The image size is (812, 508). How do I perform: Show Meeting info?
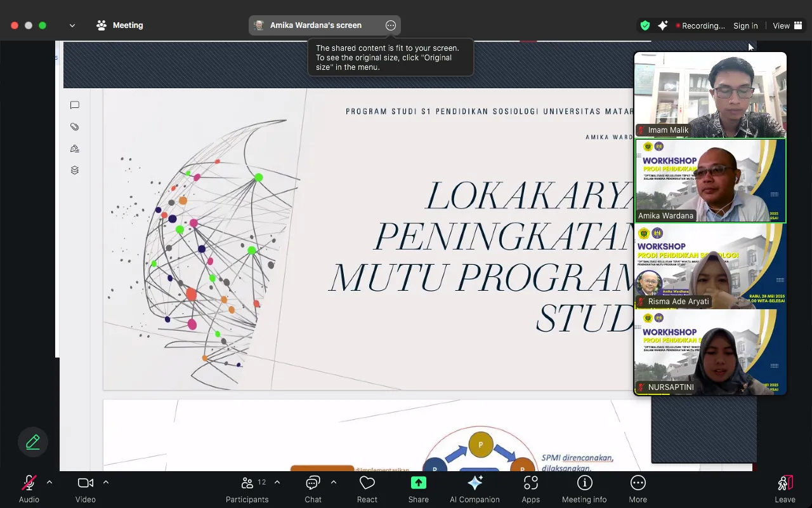click(584, 488)
